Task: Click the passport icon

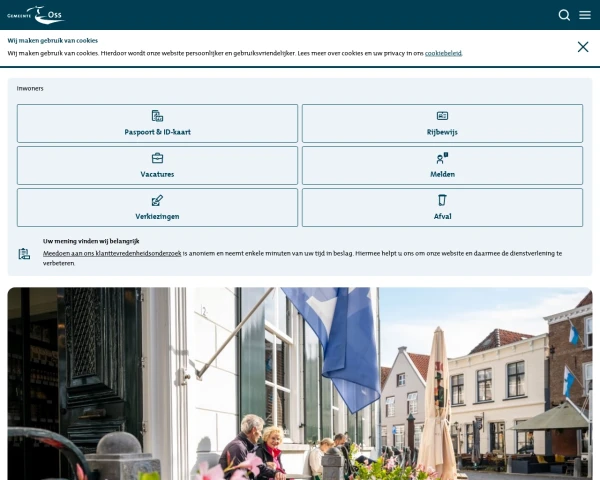Action: [x=157, y=116]
